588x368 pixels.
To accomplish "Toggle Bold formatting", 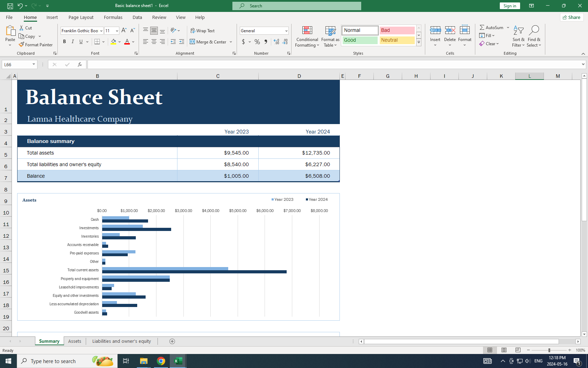I will [x=64, y=42].
